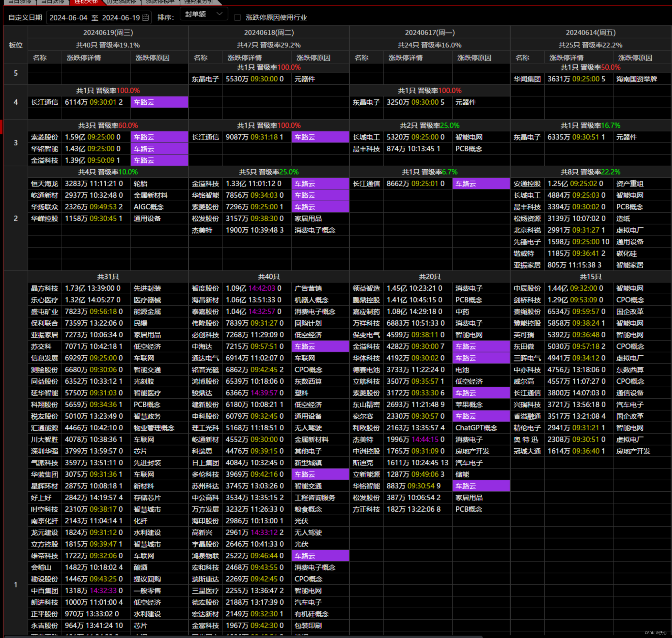Viewport: 672px width, 638px height.
Task: Click the custom date range 2024-06-04 至 2024-06-19 field
Action: point(99,17)
